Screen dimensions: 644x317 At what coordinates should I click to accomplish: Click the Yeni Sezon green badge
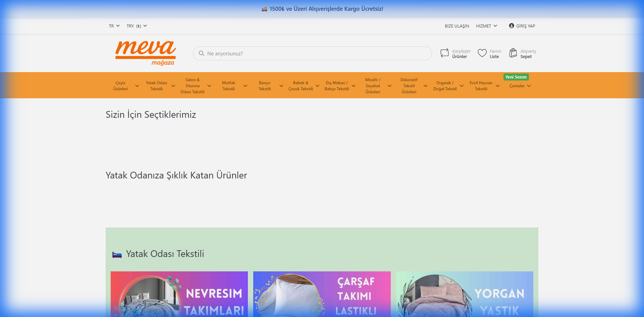coord(516,77)
